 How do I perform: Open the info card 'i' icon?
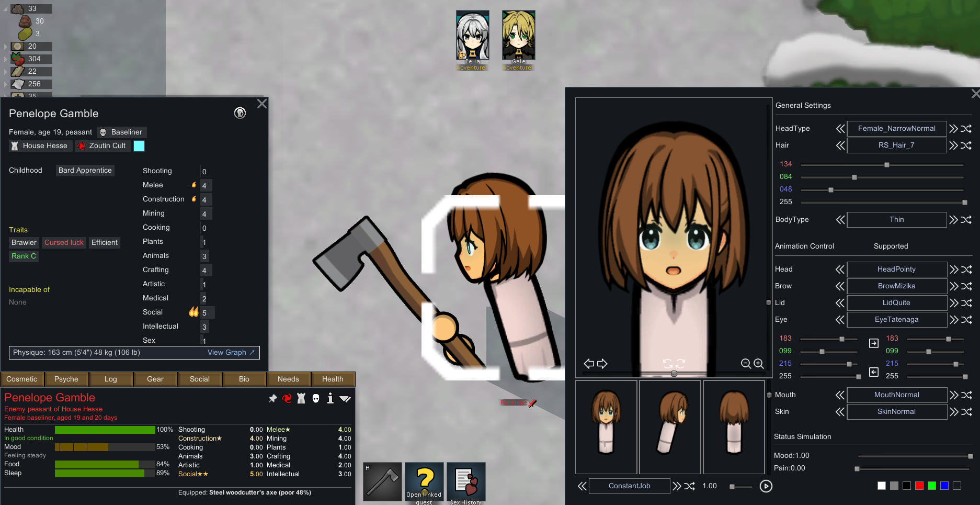331,398
